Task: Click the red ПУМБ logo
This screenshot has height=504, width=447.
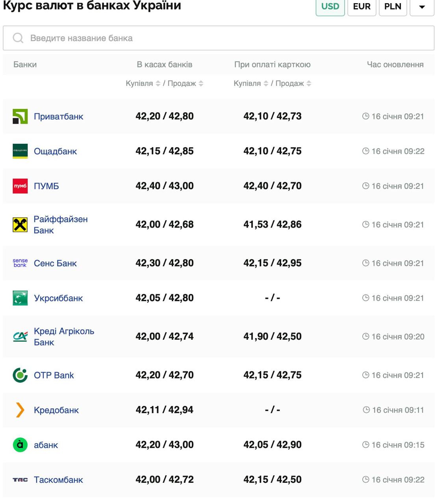Action: click(20, 186)
